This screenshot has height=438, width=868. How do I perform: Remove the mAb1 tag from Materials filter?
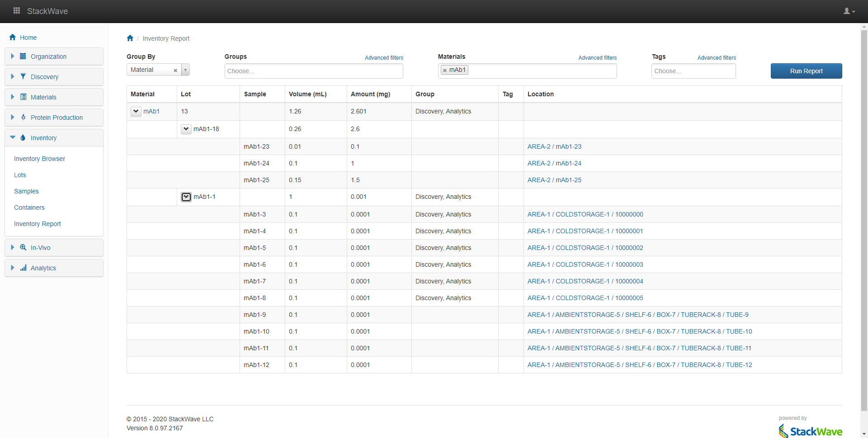[445, 71]
